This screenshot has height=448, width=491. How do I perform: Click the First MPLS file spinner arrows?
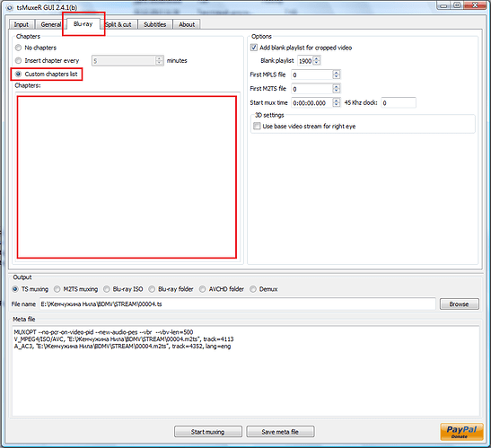coord(337,75)
